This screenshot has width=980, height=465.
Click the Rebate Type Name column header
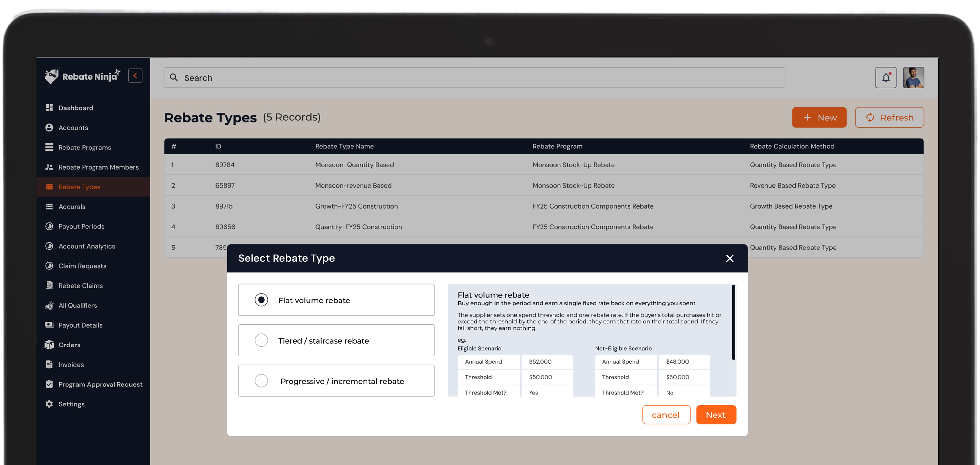[344, 146]
